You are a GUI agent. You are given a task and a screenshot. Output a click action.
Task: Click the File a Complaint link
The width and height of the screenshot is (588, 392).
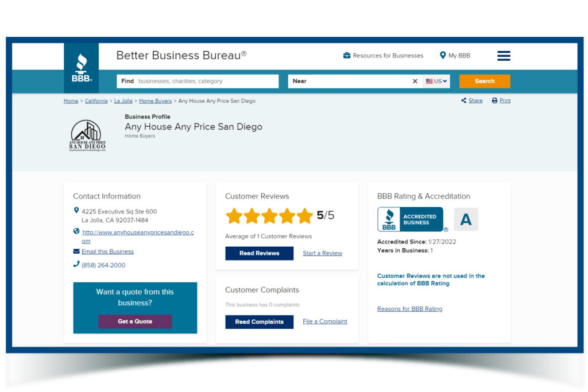[x=325, y=321]
